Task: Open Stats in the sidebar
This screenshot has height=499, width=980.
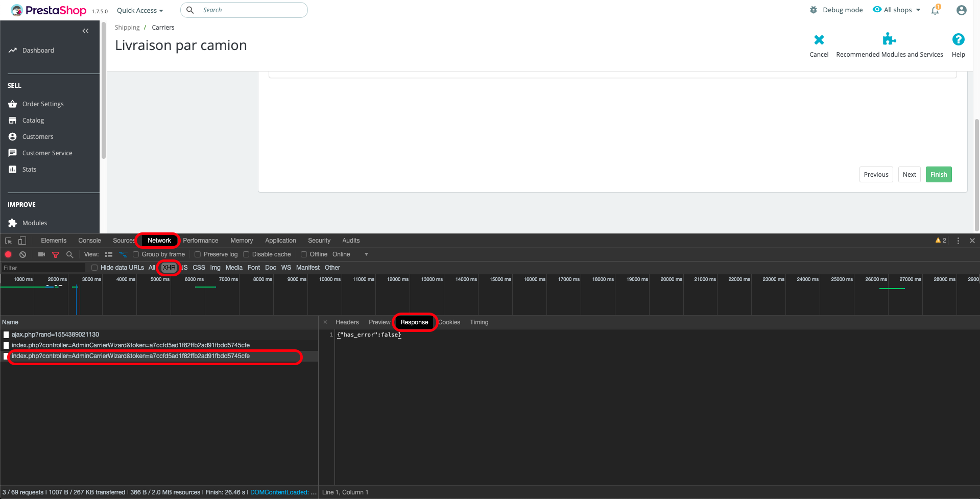Action: pos(29,169)
